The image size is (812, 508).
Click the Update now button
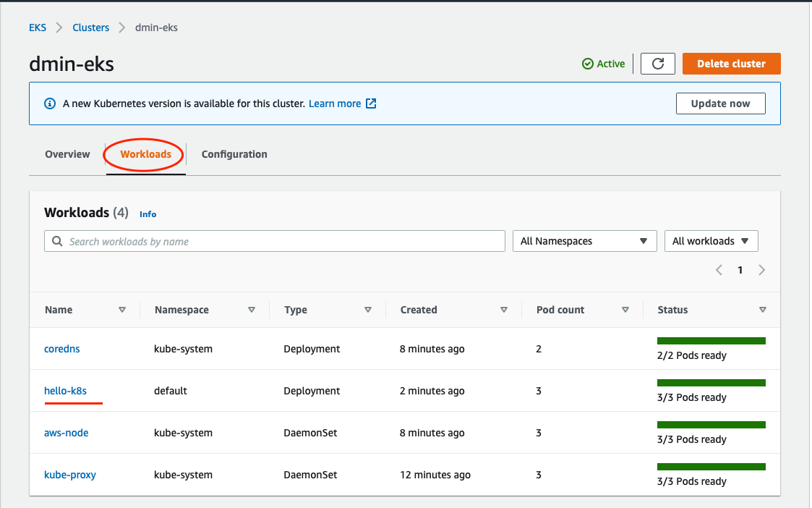click(720, 103)
